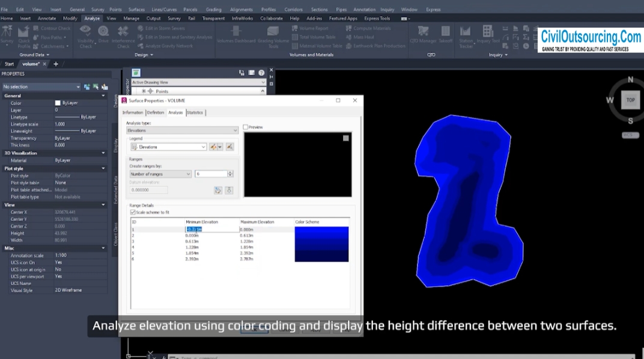
Task: Click the Flow Paths button
Action: [50, 37]
